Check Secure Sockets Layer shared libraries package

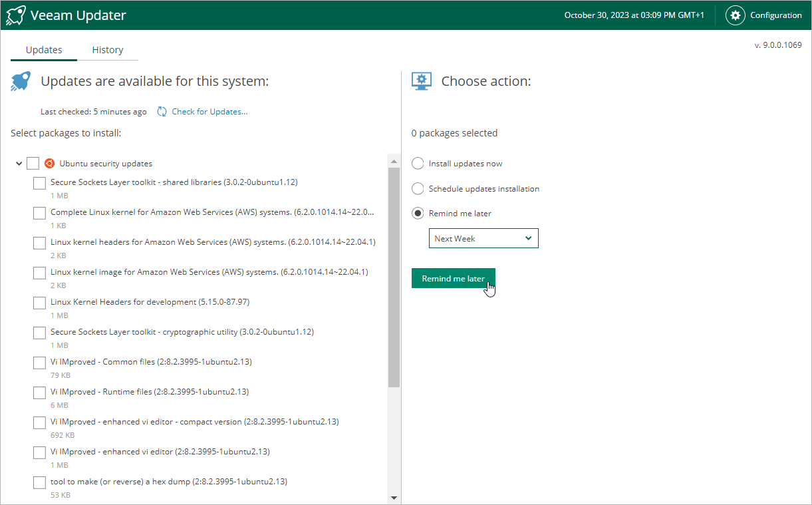pos(39,183)
